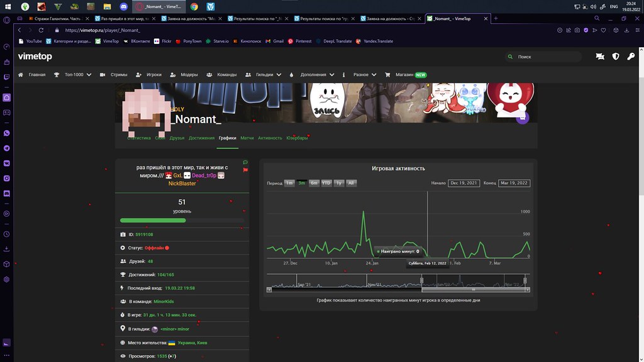Click the red flag report icon
Screen dimensions: 644x362
245,170
